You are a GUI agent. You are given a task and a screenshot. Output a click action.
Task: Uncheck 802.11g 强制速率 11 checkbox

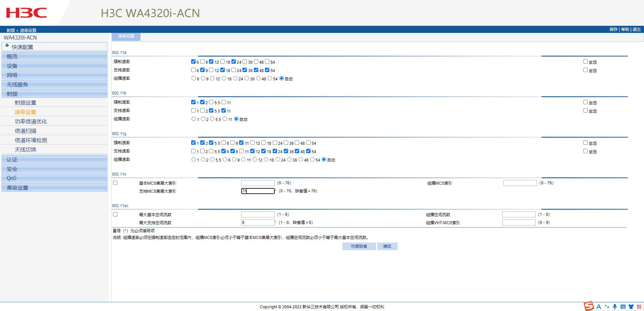241,143
